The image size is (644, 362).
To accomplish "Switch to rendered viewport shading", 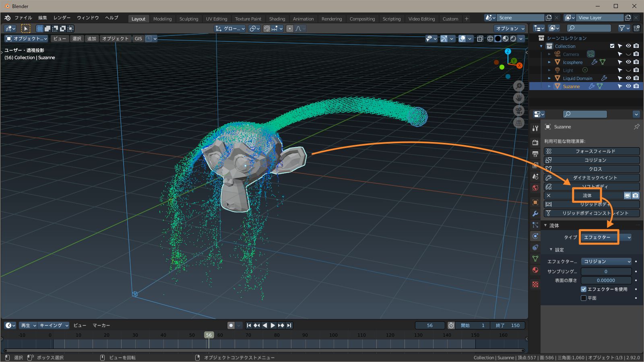I will [513, 39].
